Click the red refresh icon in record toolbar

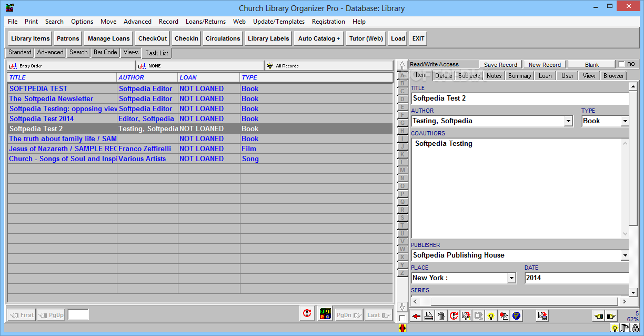pos(454,316)
